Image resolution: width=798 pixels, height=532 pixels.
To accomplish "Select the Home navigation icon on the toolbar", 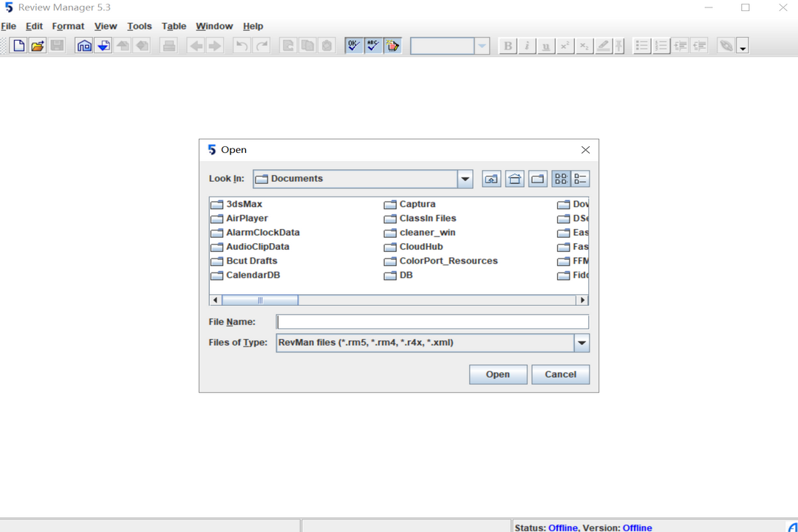I will click(x=83, y=45).
